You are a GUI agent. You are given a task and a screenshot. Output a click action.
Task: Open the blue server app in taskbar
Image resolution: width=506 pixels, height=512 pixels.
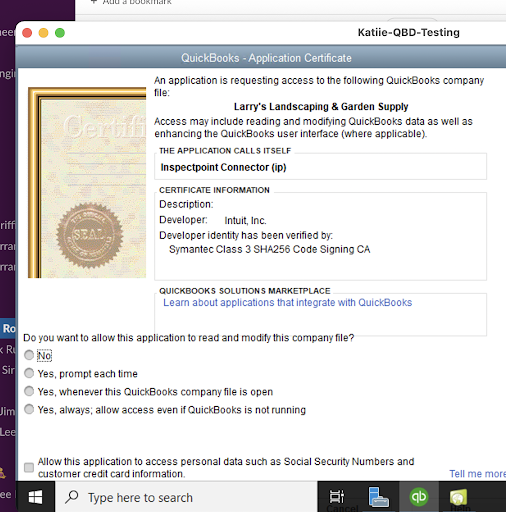(x=378, y=497)
